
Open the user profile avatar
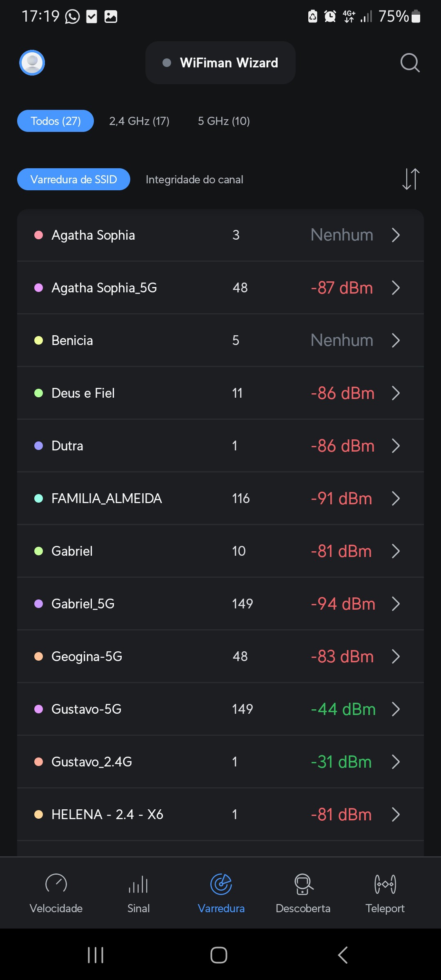pos(32,62)
